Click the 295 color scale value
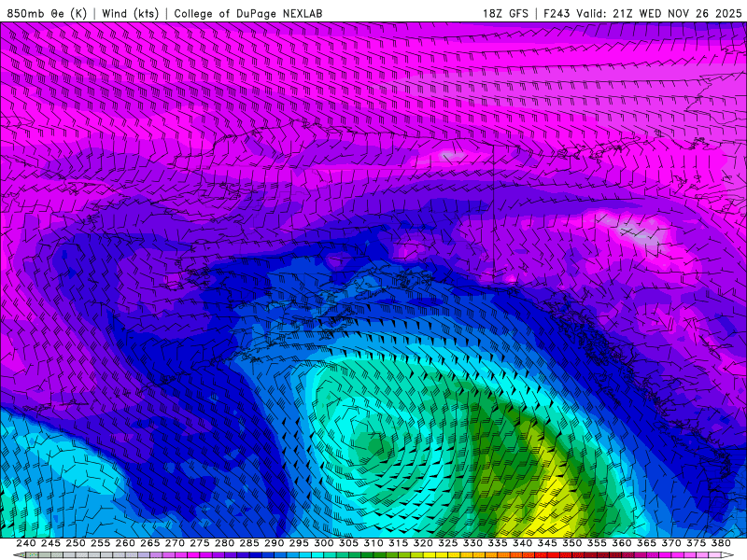 point(299,543)
